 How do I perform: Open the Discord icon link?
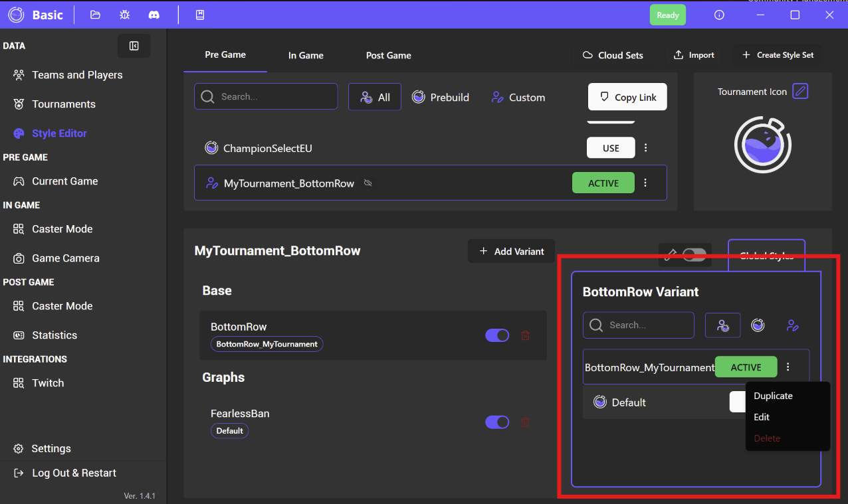[x=154, y=15]
